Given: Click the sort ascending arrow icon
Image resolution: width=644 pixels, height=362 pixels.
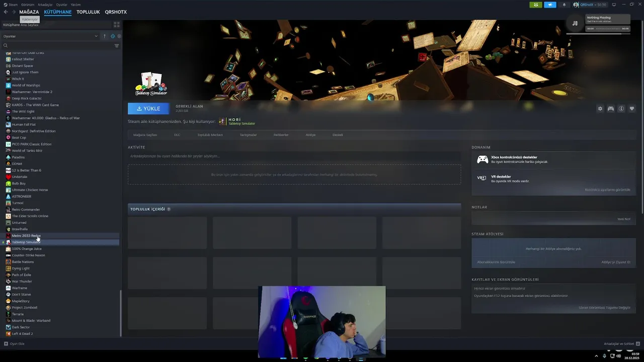Looking at the screenshot, I should (x=105, y=36).
